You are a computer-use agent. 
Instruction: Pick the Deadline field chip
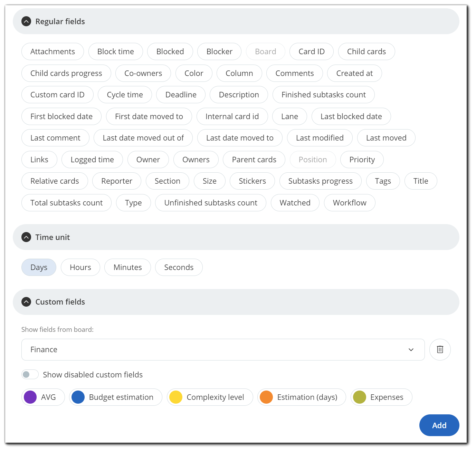coord(181,95)
